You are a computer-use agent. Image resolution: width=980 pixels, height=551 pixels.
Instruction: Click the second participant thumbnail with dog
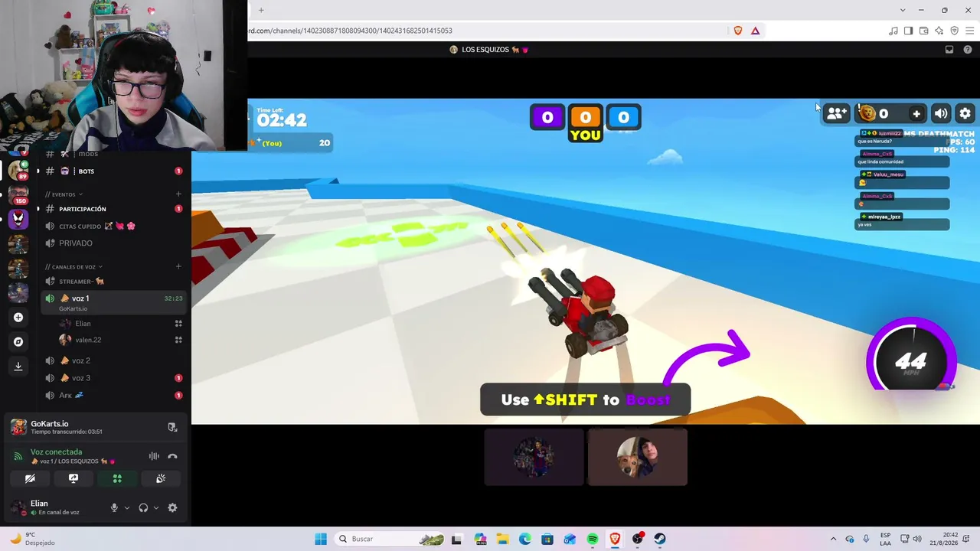click(x=637, y=457)
